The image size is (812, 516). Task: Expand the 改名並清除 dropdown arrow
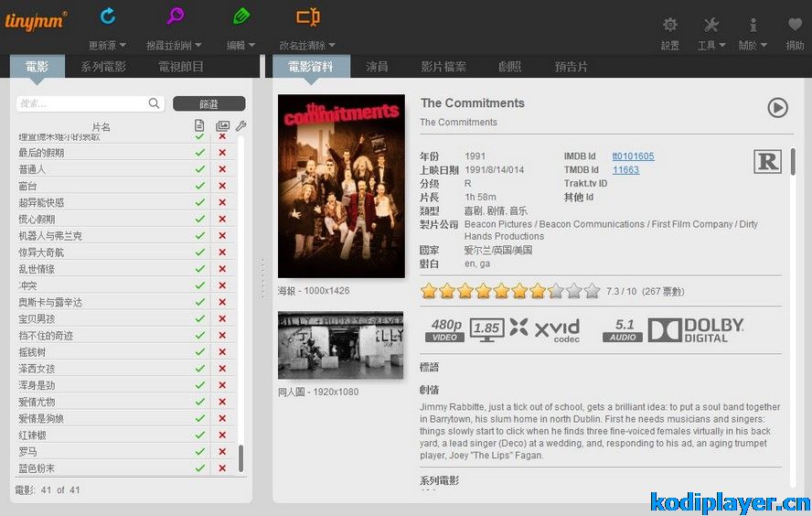click(332, 46)
